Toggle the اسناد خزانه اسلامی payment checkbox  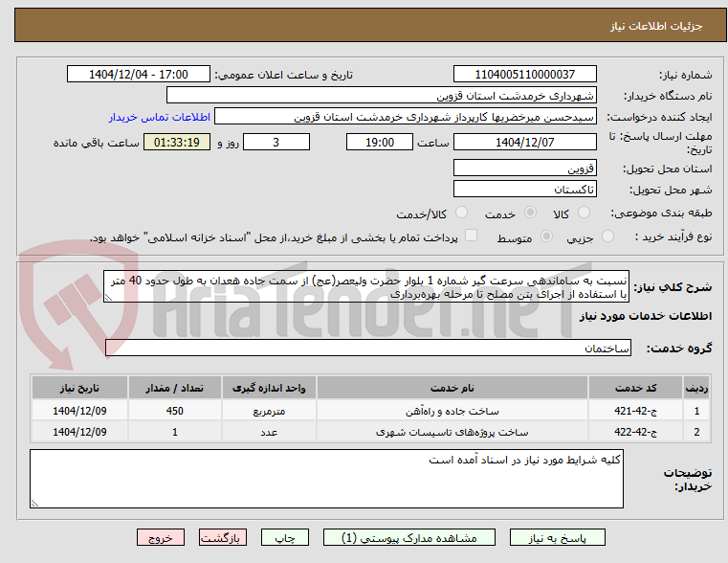(x=471, y=236)
